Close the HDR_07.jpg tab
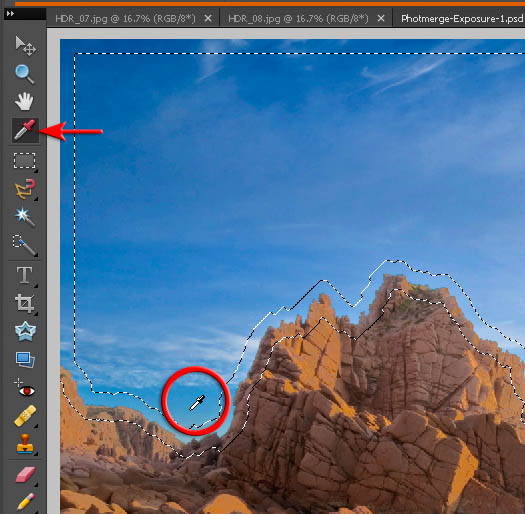This screenshot has height=514, width=525. 208,18
